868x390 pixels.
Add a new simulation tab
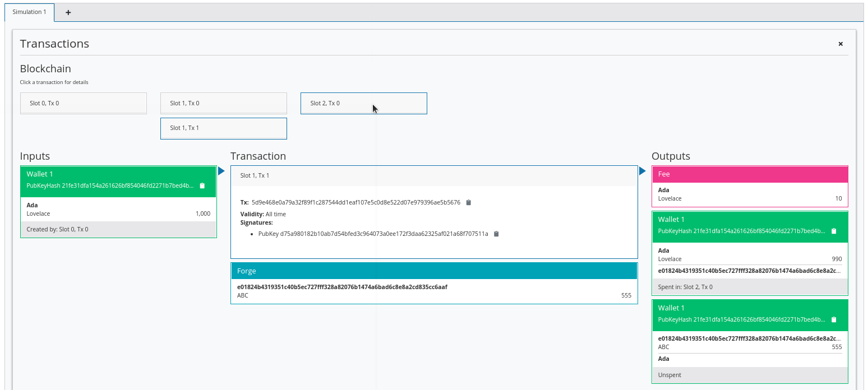(x=68, y=12)
